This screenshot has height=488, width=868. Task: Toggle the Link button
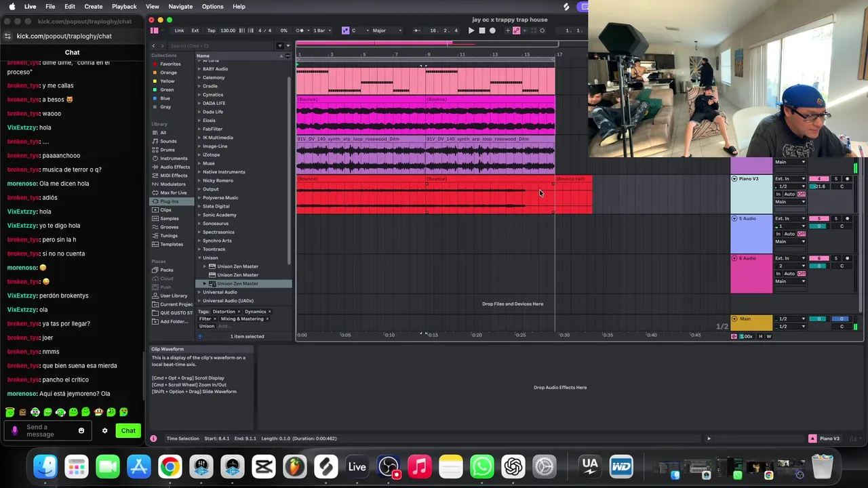(180, 30)
